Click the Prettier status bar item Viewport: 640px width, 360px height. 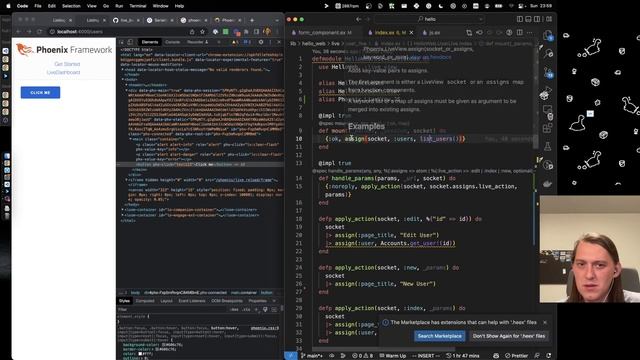pos(516,356)
